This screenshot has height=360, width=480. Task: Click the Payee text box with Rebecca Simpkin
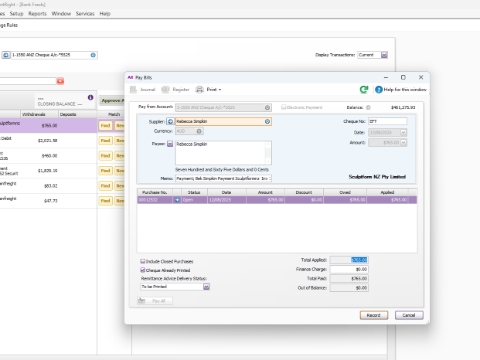tap(223, 152)
